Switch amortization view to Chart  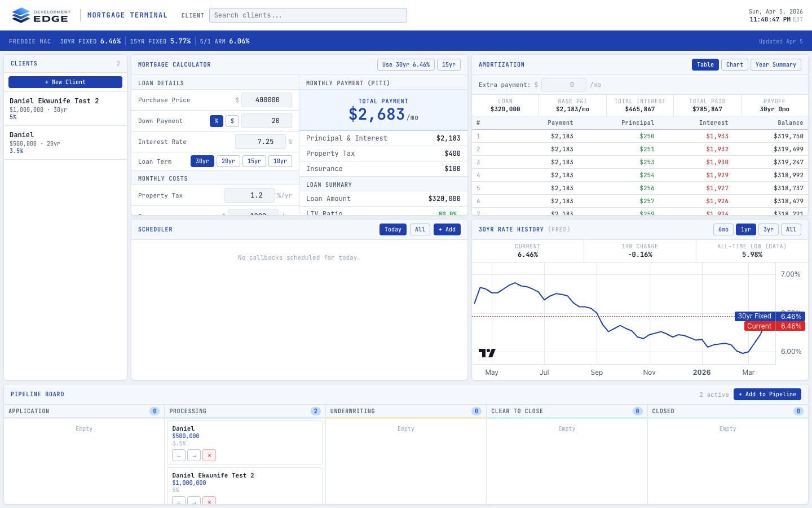(734, 64)
